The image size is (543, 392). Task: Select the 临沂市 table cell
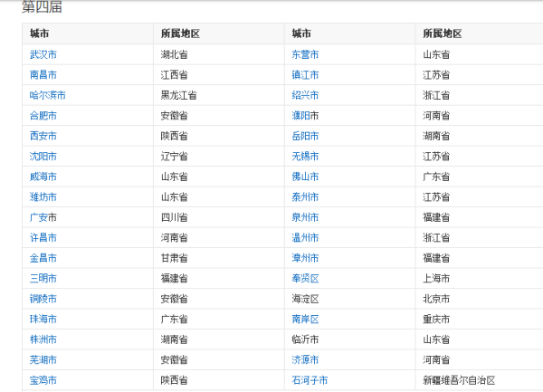click(349, 339)
